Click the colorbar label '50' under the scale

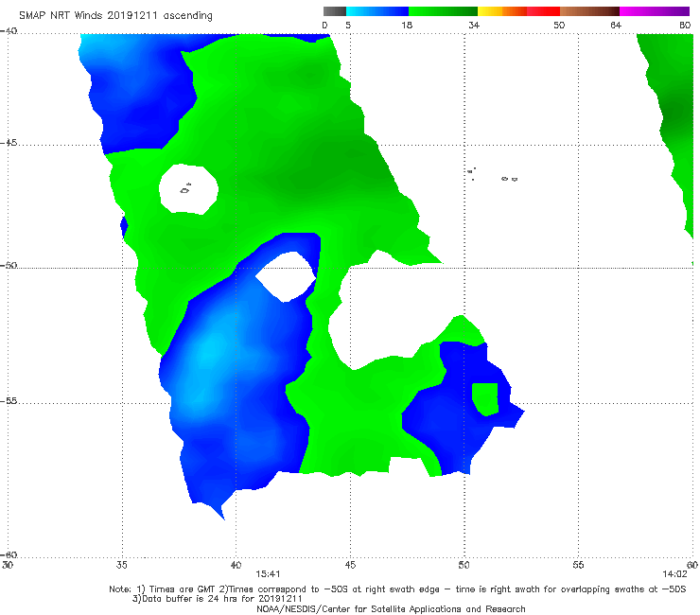tap(559, 25)
